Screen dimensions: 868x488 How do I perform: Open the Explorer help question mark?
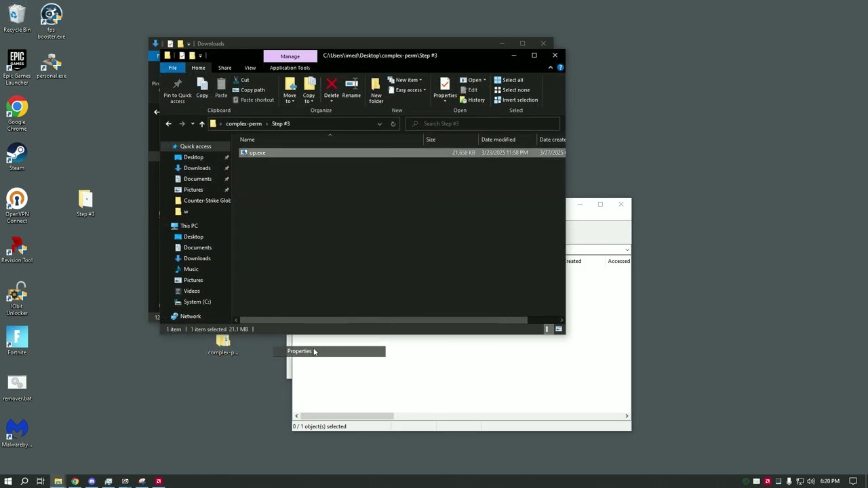coord(560,68)
